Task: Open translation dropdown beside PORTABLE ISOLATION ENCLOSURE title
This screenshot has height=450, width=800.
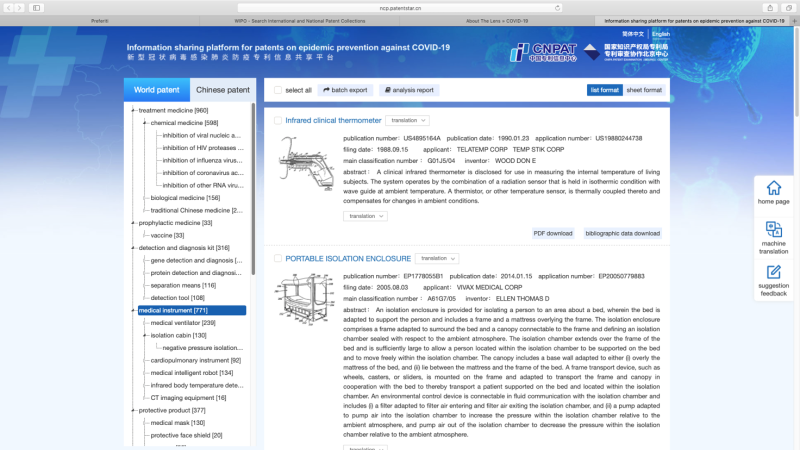Action: click(437, 258)
